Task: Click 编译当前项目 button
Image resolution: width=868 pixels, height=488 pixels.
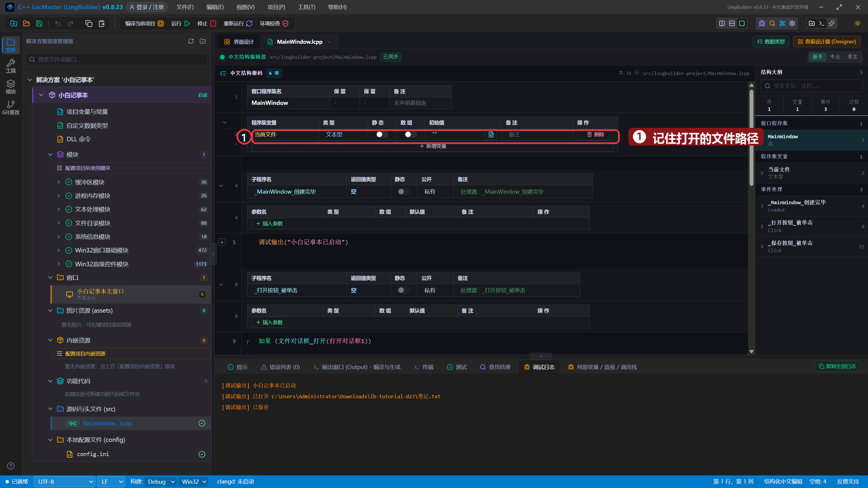Action: tap(144, 23)
